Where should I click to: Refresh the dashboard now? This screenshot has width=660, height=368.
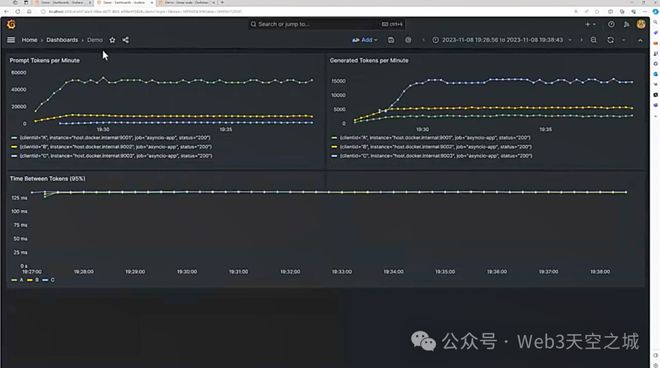pos(610,40)
